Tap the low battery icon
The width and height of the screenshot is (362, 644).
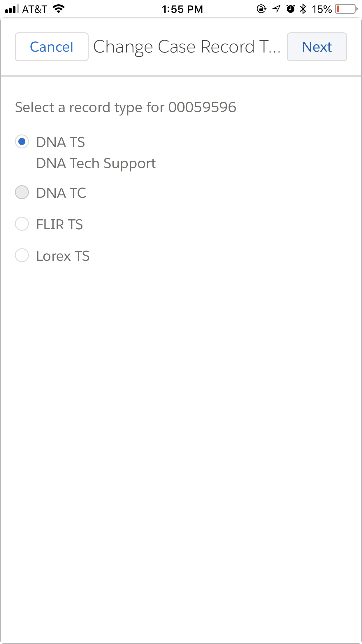coord(346,9)
